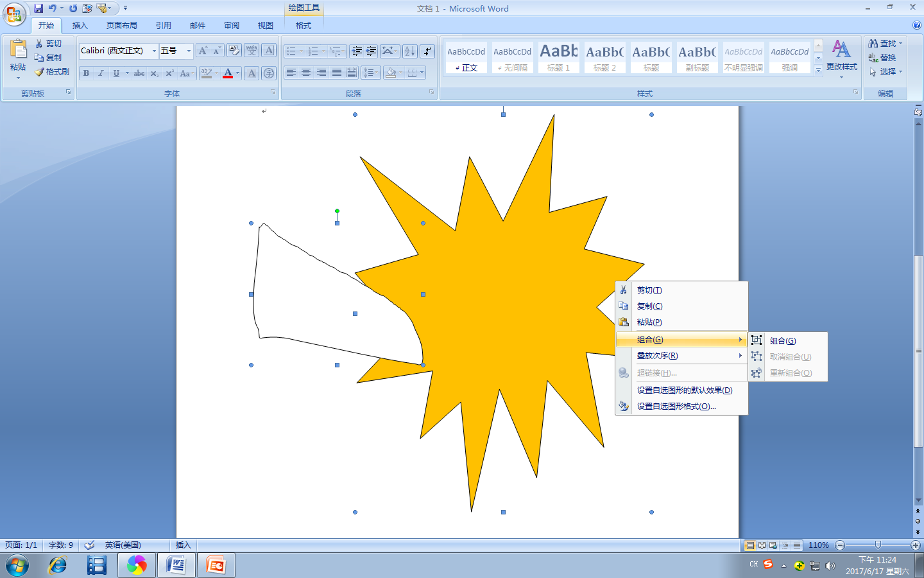Click the Format Painter (格式刷) icon
Screen dimensions: 924x578
click(x=39, y=72)
